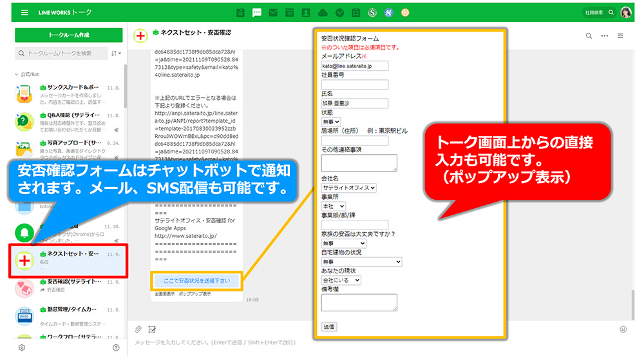The width and height of the screenshot is (644, 361).
Task: Open the Calendar icon showing 31
Action: tap(290, 13)
